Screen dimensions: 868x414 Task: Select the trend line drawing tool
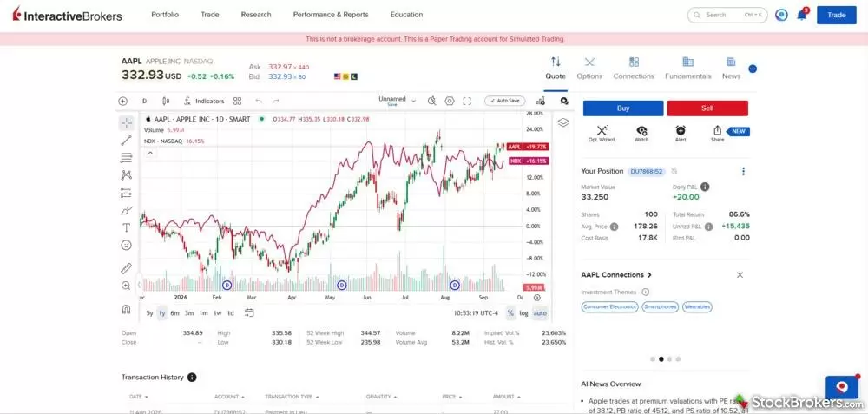coord(126,141)
